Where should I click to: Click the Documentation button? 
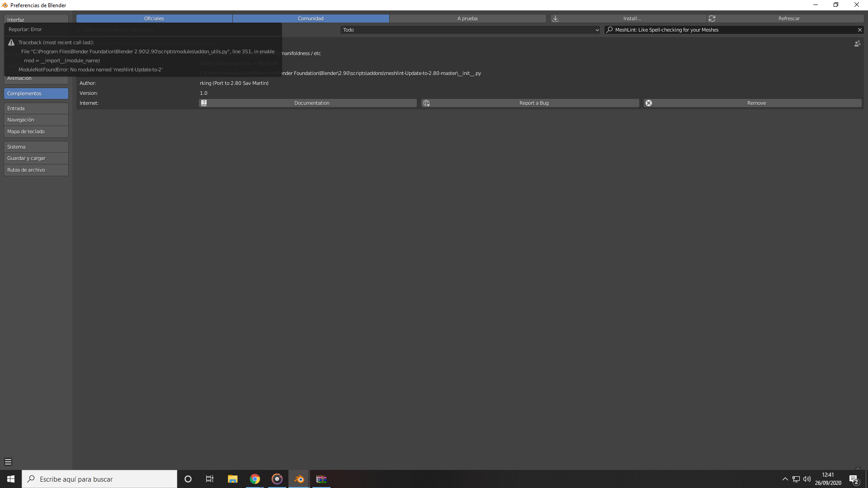[x=311, y=103]
